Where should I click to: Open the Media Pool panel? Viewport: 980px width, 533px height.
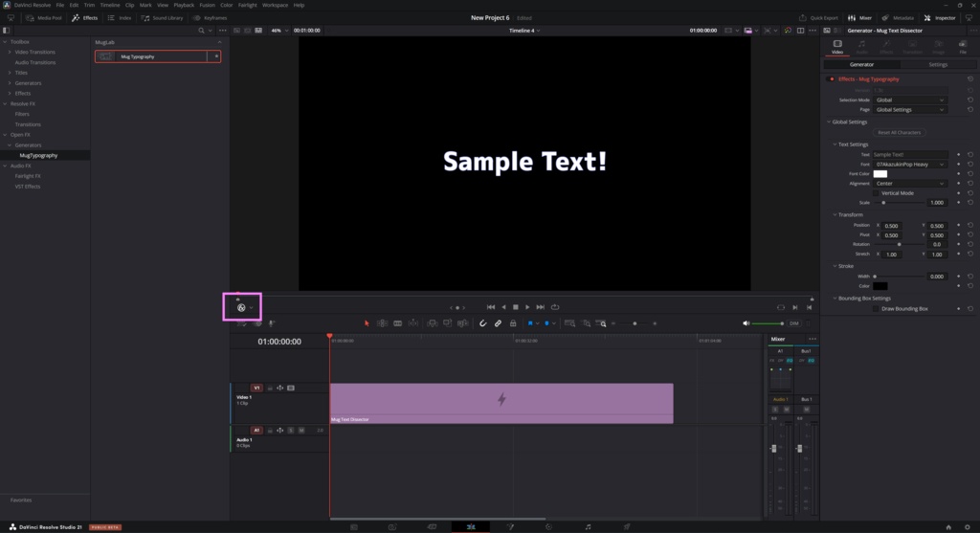pos(44,18)
